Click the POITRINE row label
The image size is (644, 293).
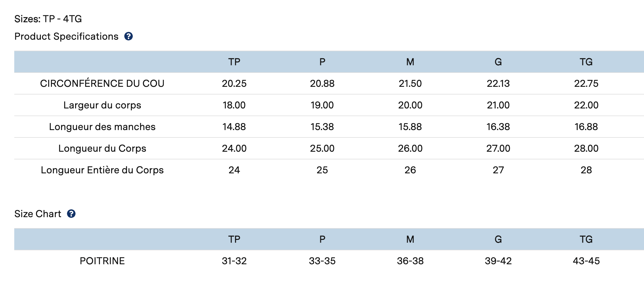coord(102,261)
